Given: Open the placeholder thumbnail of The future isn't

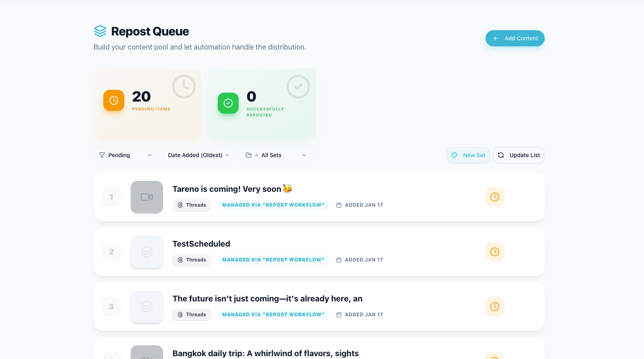Looking at the screenshot, I should click(x=147, y=307).
